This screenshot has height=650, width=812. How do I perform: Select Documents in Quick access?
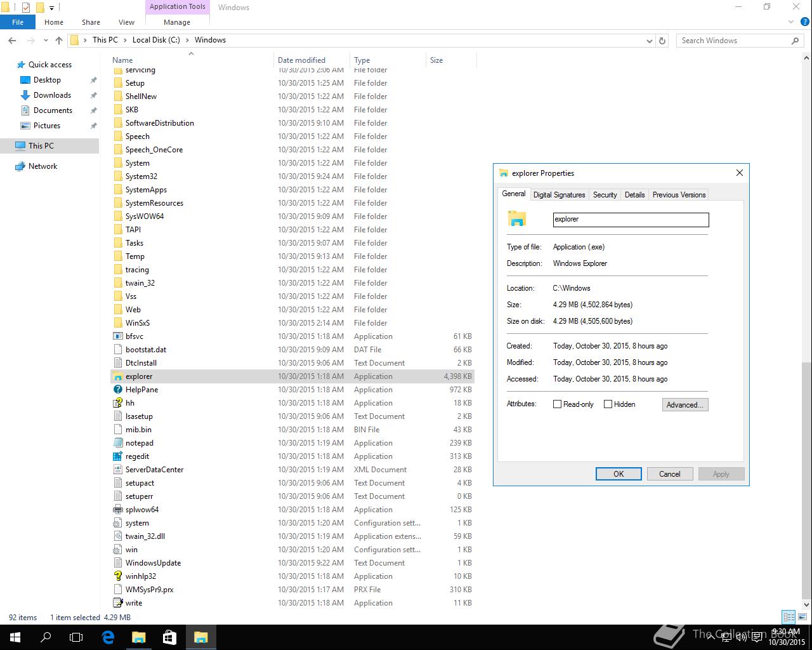tap(53, 110)
